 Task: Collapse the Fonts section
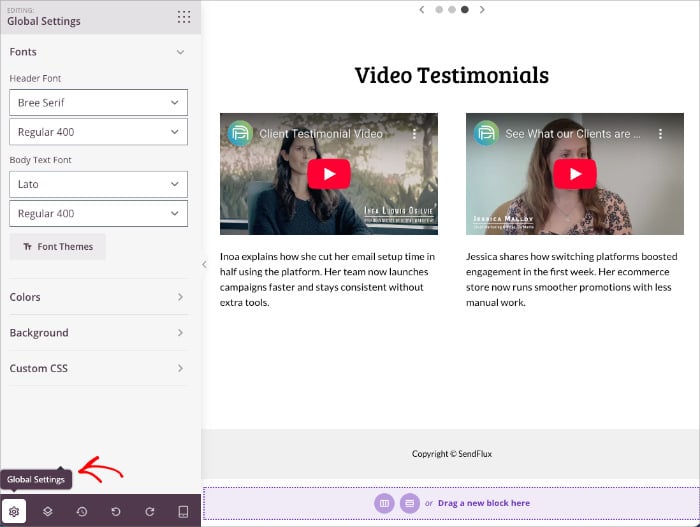point(180,52)
